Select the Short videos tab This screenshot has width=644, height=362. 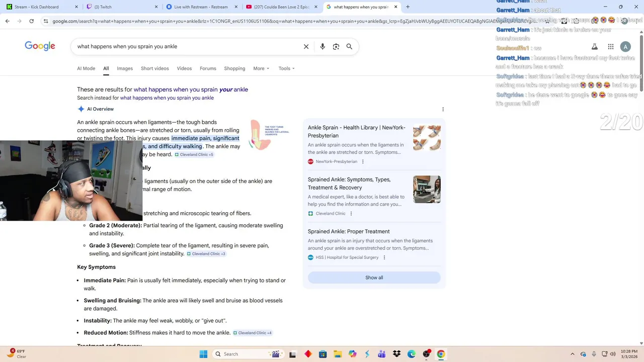[155, 68]
